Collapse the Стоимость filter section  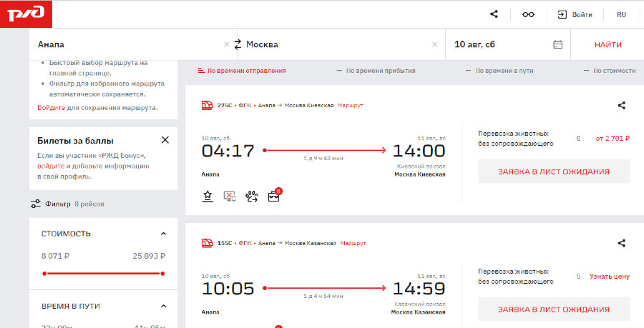[163, 234]
